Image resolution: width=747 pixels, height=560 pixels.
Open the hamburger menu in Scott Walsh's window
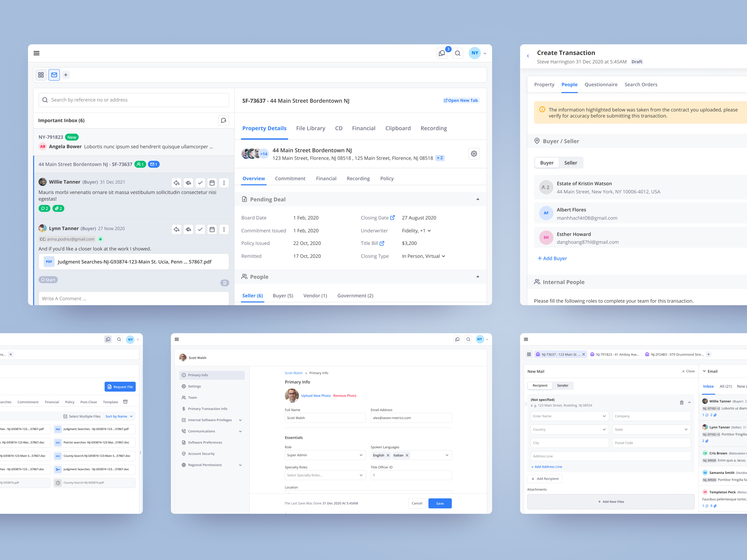tap(177, 339)
